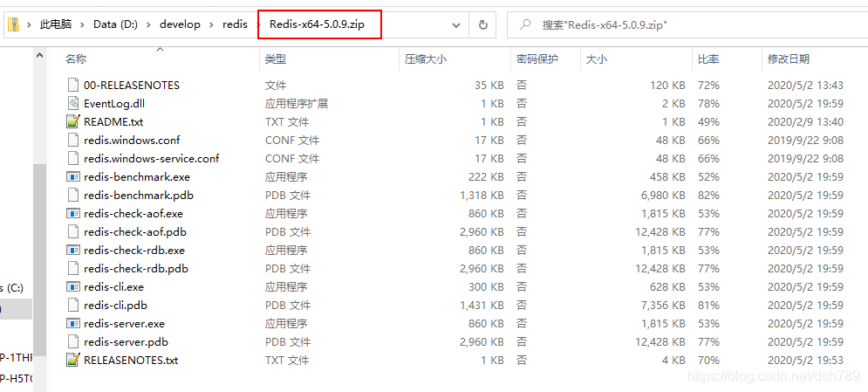The width and height of the screenshot is (868, 392).
Task: Click the 300 KB compressed size cell
Action: [486, 287]
